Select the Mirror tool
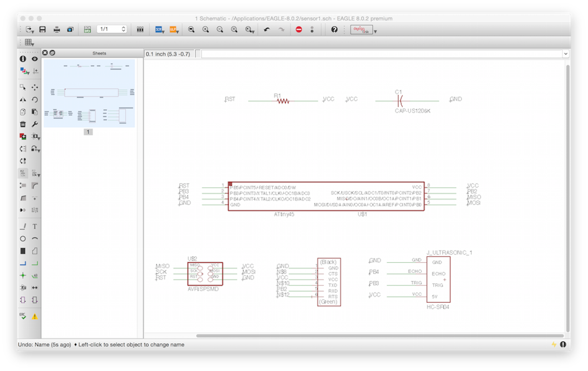The height and width of the screenshot is (371, 588). click(23, 100)
